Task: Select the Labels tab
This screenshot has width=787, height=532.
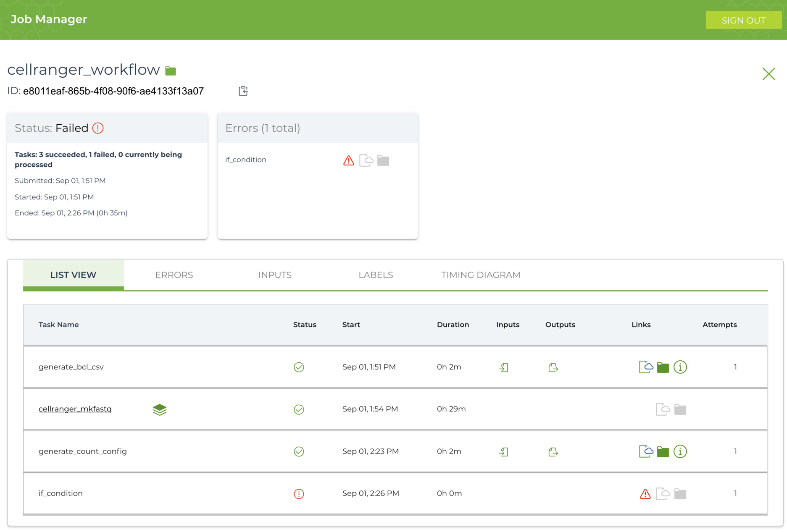Action: 376,275
